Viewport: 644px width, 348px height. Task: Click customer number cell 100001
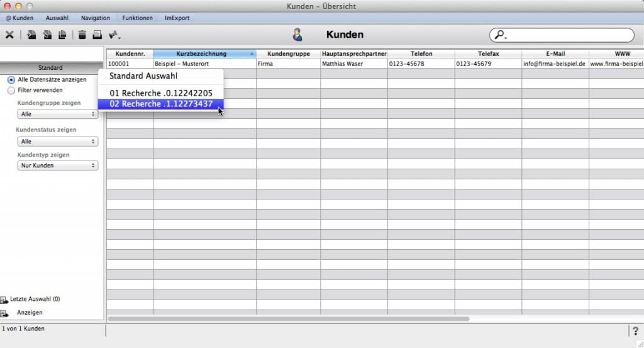130,64
